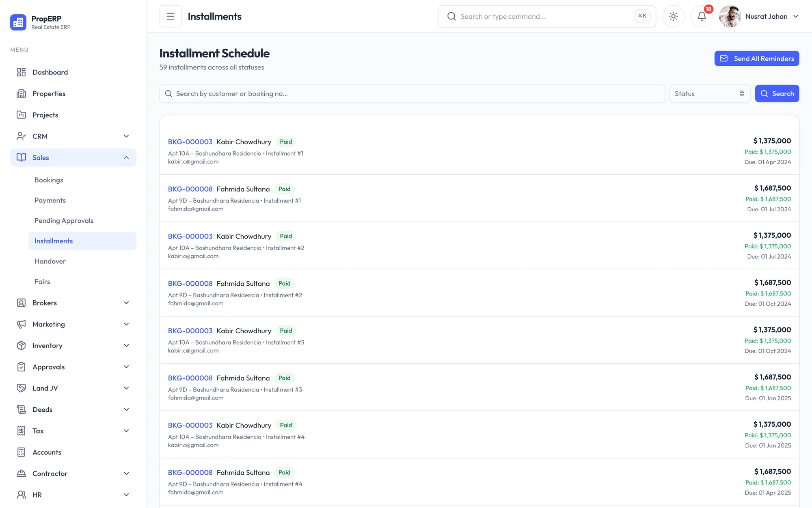Collapse the Sales menu chevron
Screen dimensions: 812x508
(x=126, y=158)
